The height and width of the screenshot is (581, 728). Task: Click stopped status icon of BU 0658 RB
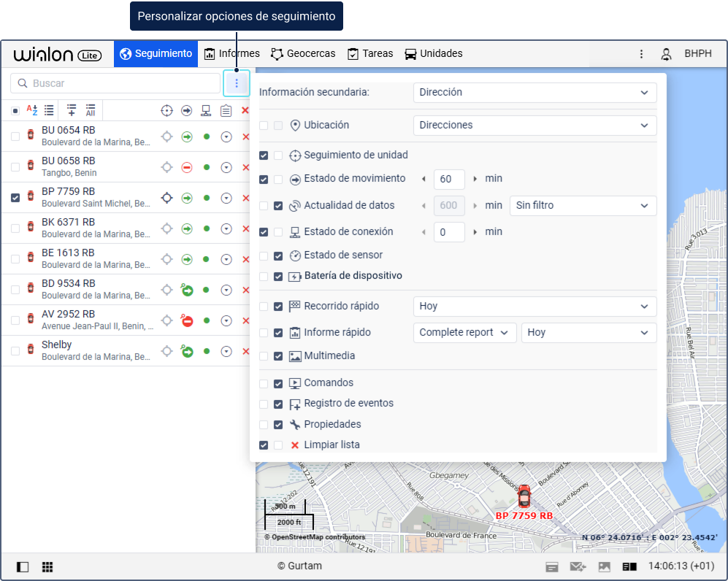(187, 167)
